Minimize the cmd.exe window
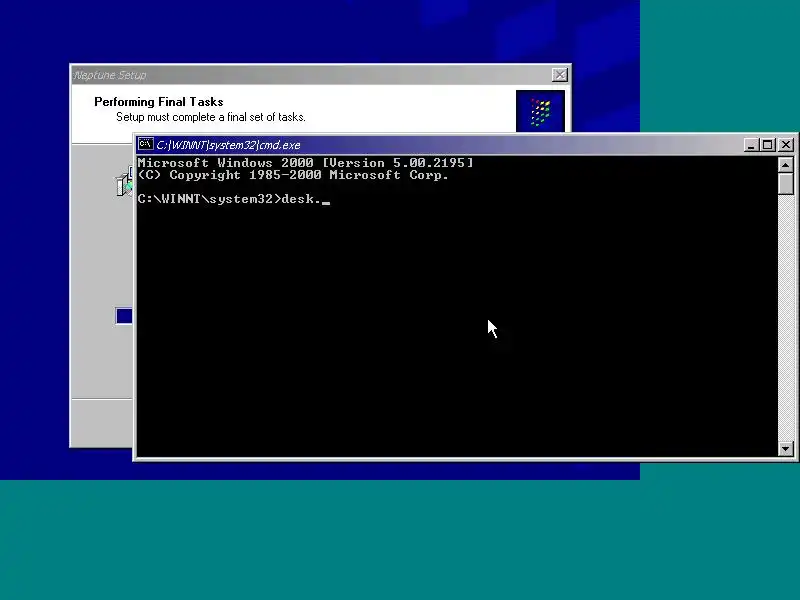This screenshot has height=600, width=800. (751, 145)
